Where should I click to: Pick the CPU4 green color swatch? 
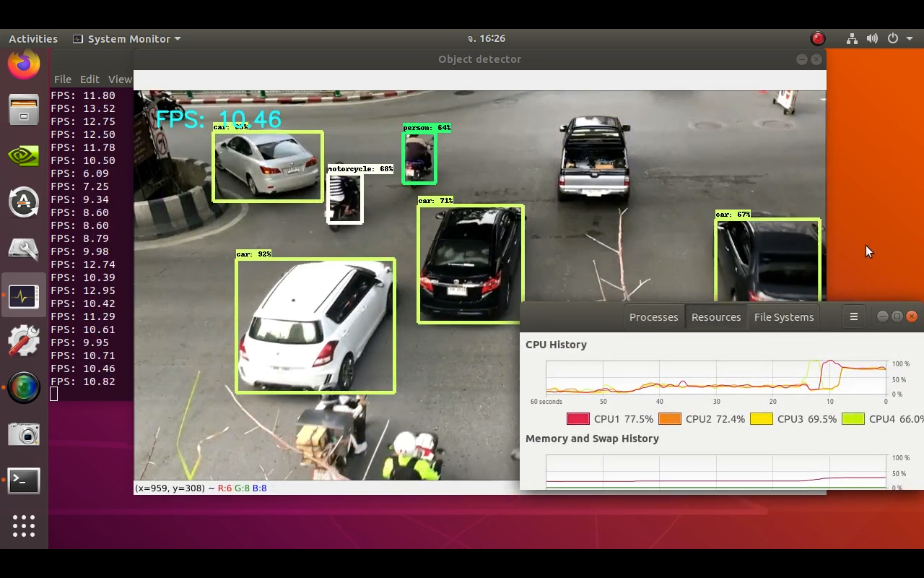tap(853, 418)
